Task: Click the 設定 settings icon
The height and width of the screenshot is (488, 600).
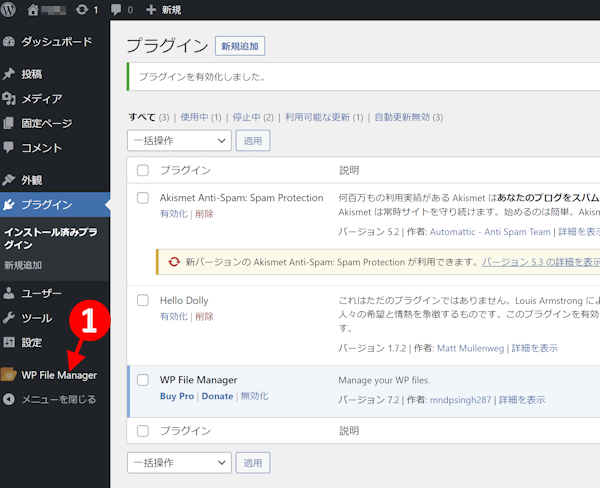Action: [x=9, y=342]
